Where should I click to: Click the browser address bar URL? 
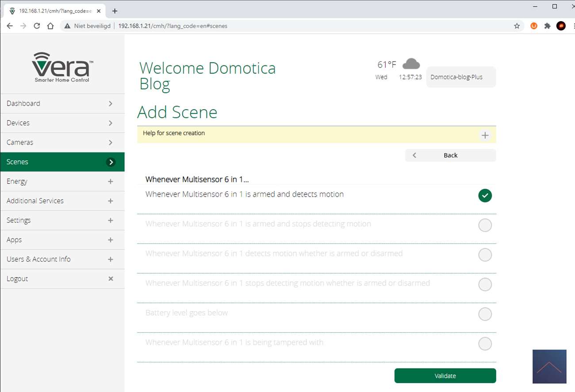point(172,26)
